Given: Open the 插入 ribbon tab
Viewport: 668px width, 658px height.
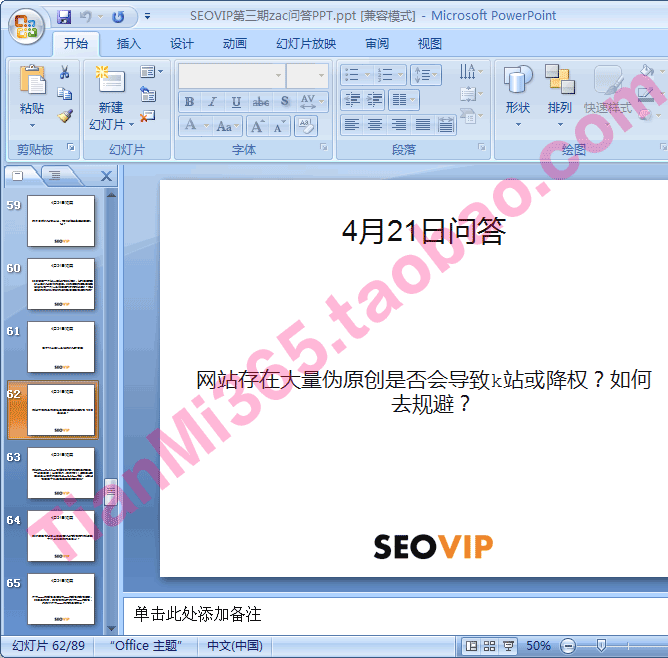Looking at the screenshot, I should point(128,44).
